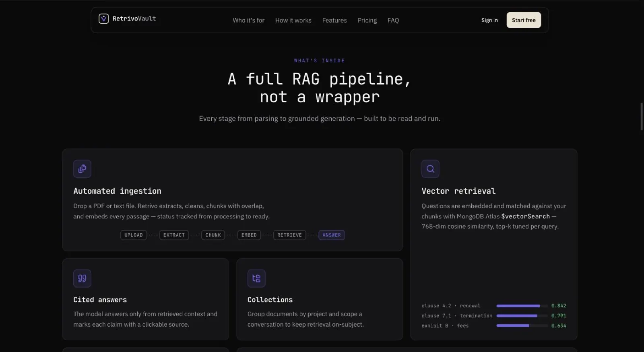Click the 'Every stage from parsing' subtitle
Screen dimensions: 644x352
coord(320,119)
